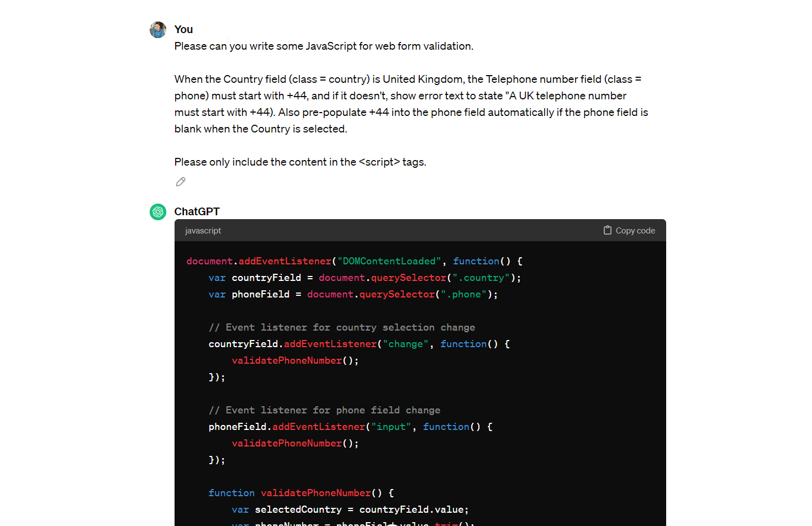Click the clipboard icon beside Copy code

pos(608,230)
